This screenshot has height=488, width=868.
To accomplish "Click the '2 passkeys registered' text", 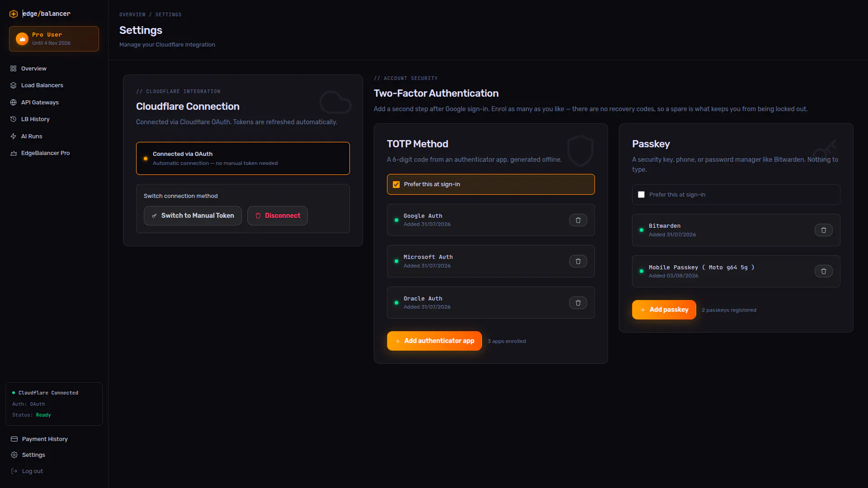I will coord(729,310).
